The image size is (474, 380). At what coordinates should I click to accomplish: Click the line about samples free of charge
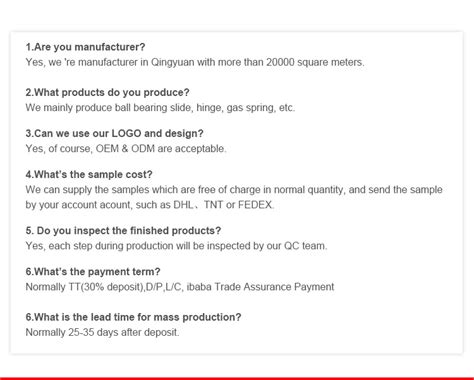coord(234,190)
